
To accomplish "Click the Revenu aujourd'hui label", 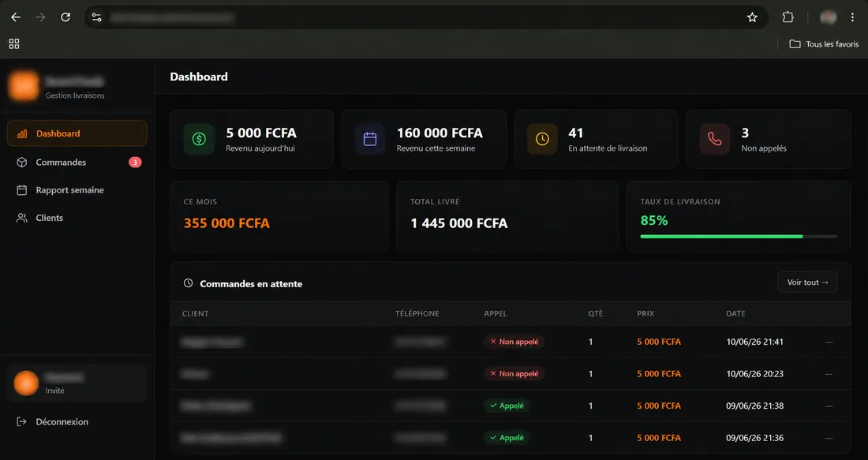I will [x=260, y=148].
